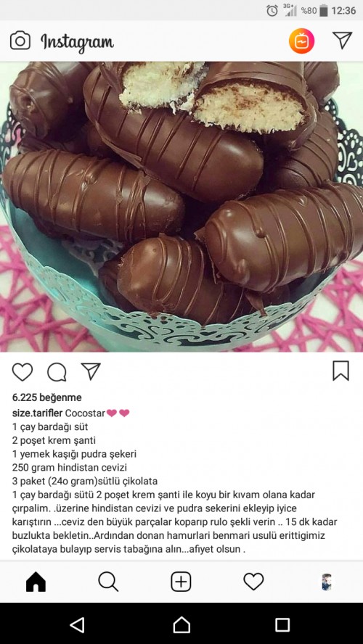Screen dimensions: 363x644
Task: Open the activity heart tab
Action: (x=253, y=582)
